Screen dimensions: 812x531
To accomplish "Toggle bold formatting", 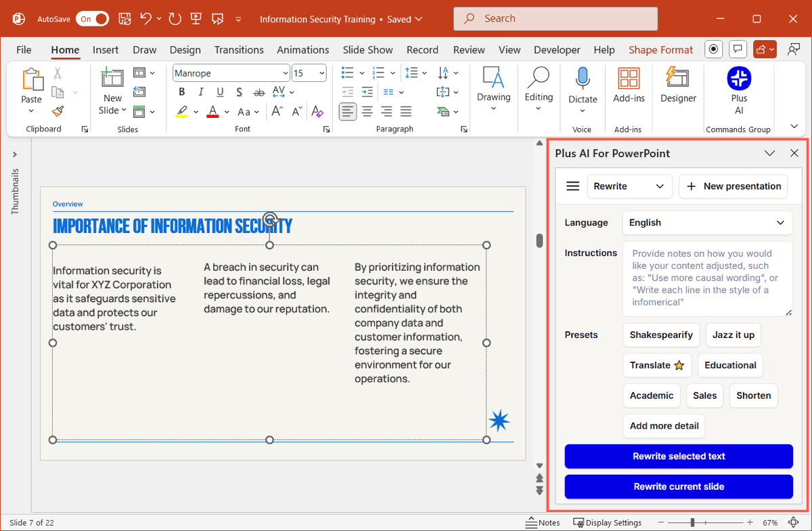I will pyautogui.click(x=181, y=92).
